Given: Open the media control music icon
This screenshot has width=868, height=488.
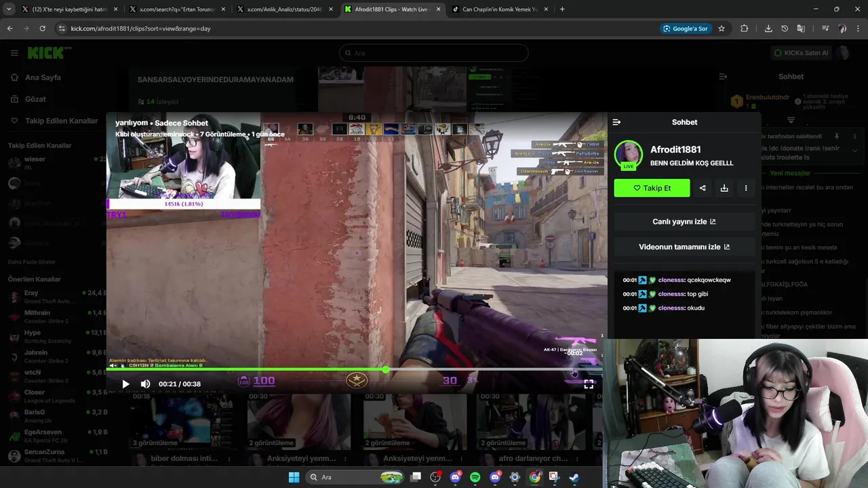Looking at the screenshot, I should (x=825, y=28).
